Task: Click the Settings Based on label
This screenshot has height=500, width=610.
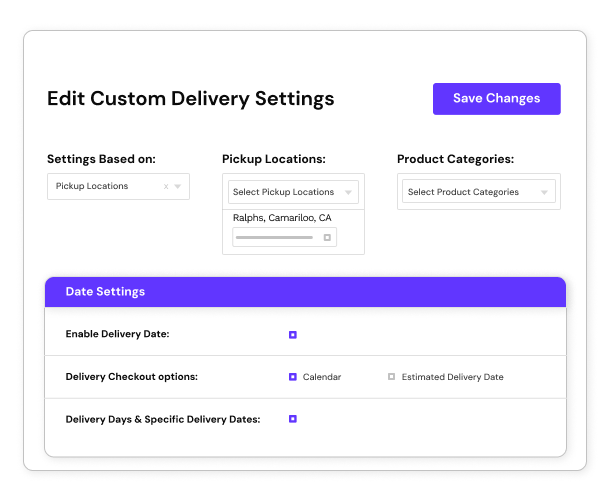Action: pyautogui.click(x=101, y=159)
